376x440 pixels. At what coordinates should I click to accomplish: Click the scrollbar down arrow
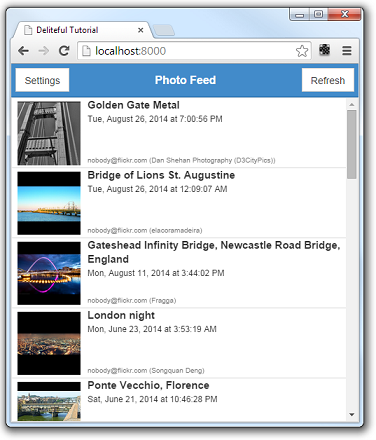(x=352, y=414)
